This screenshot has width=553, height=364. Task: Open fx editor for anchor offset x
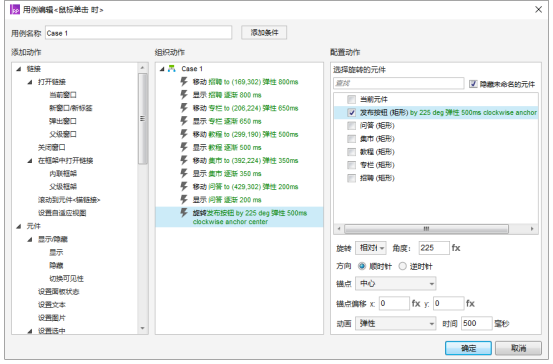click(x=416, y=303)
